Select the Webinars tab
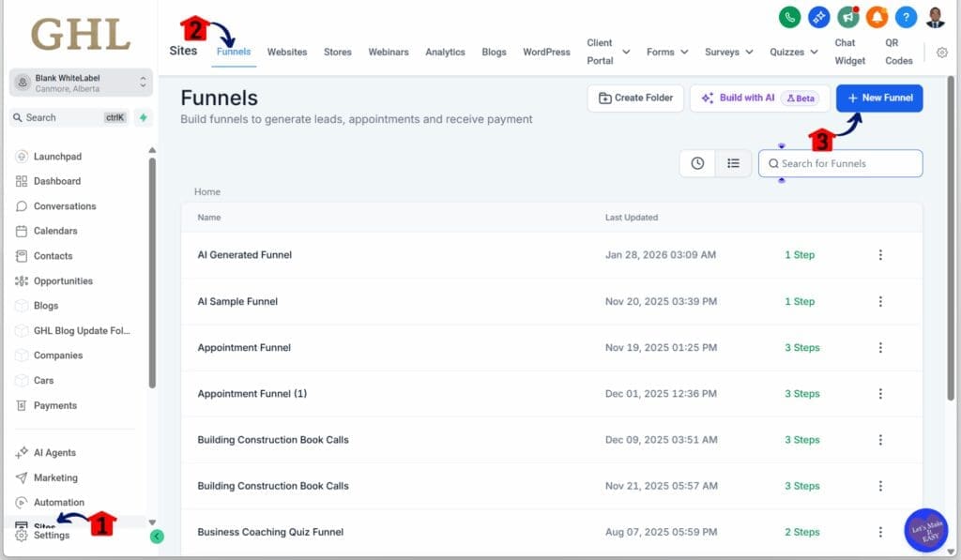The height and width of the screenshot is (560, 961). [389, 52]
